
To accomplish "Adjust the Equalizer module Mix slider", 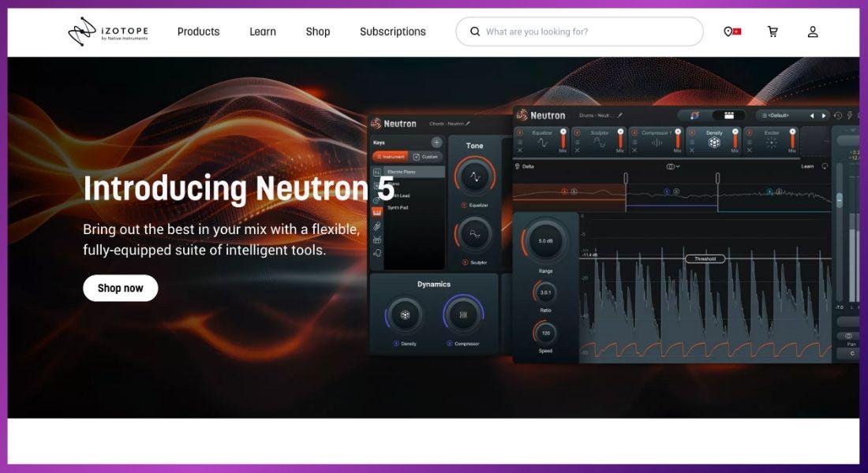I will (x=563, y=140).
